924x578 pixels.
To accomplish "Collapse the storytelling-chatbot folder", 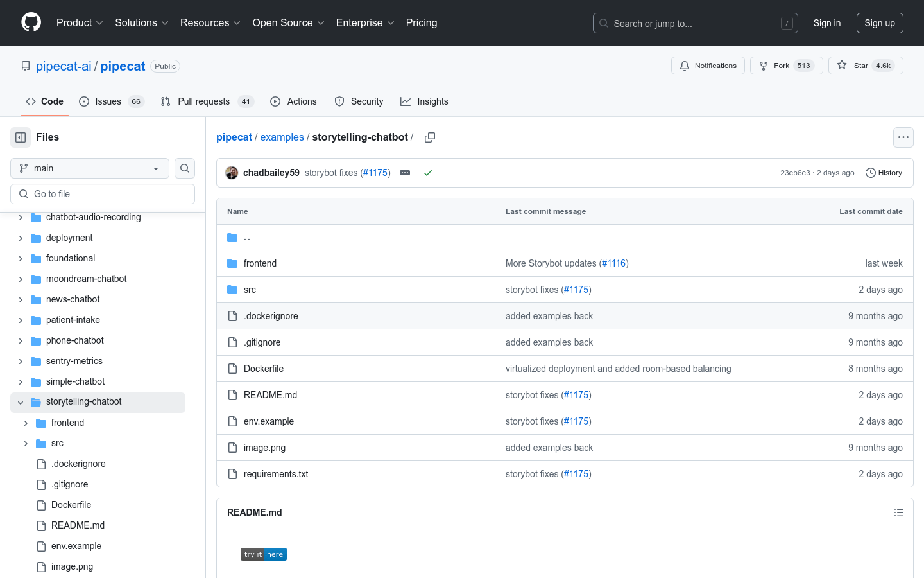I will point(21,403).
